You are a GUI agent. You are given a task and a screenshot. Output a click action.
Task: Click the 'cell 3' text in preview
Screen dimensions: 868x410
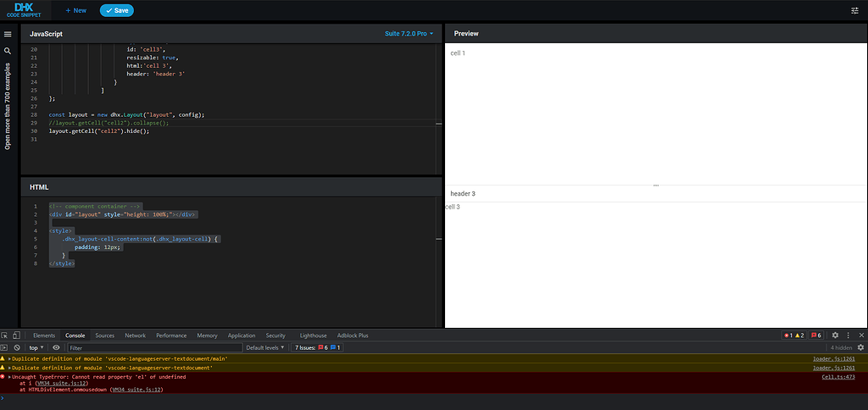point(453,207)
